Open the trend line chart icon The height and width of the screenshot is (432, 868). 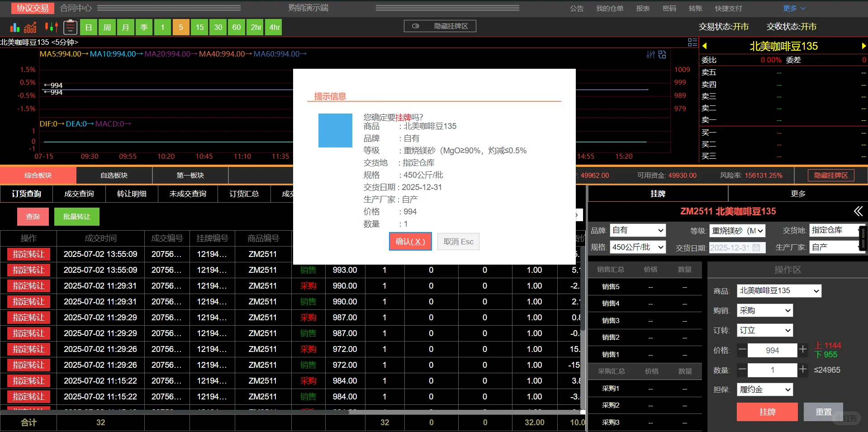tap(30, 27)
